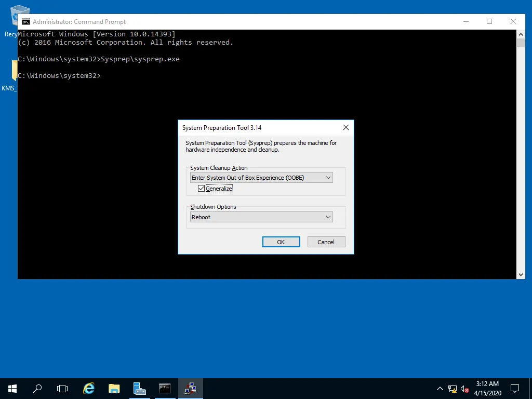The image size is (532, 399).
Task: Switch to Command Prompt taskbar button
Action: pos(165,389)
